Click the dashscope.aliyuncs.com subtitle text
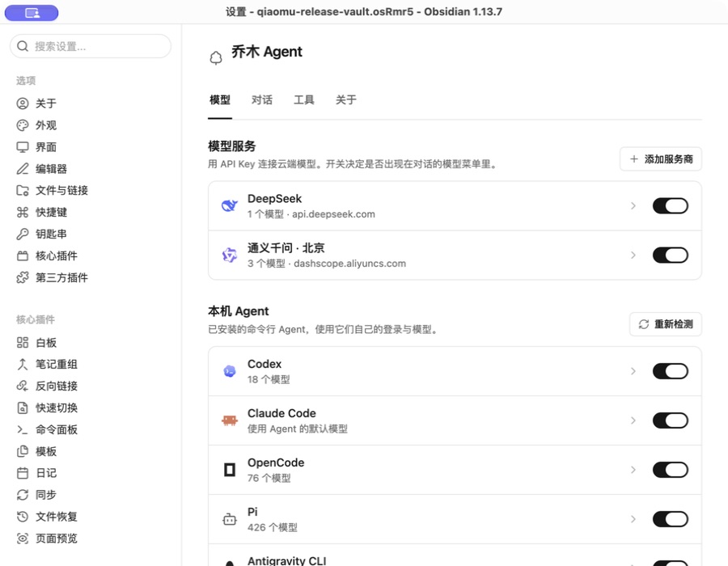 point(349,264)
